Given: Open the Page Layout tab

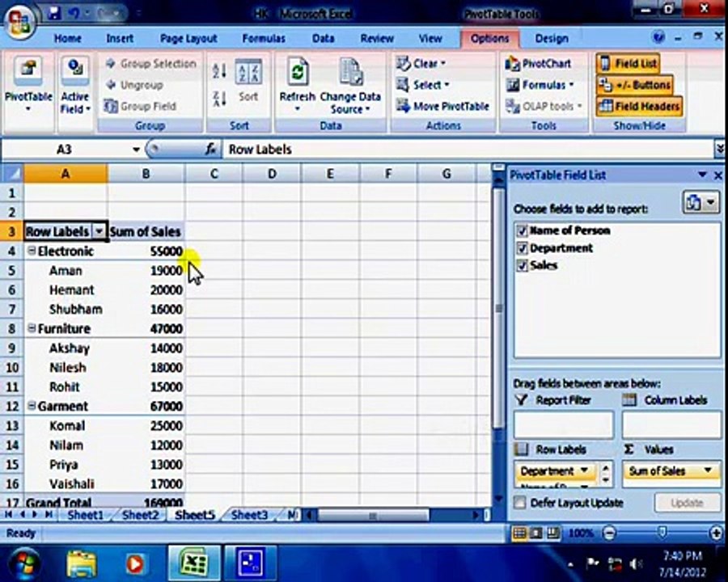Looking at the screenshot, I should click(188, 39).
